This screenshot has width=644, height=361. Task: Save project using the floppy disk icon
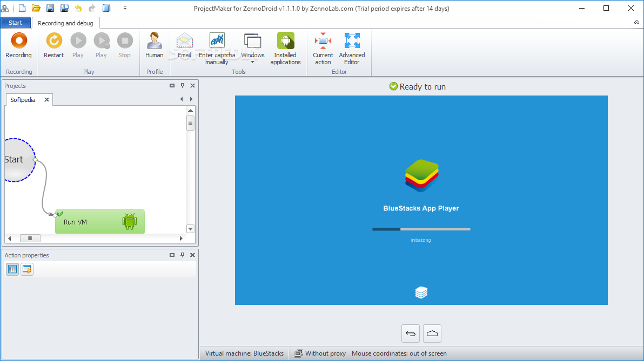pos(50,8)
